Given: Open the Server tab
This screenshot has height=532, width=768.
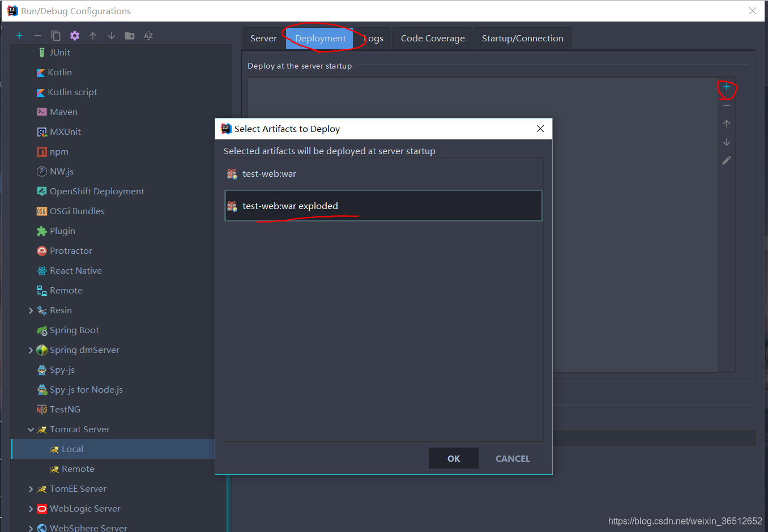Looking at the screenshot, I should (263, 39).
